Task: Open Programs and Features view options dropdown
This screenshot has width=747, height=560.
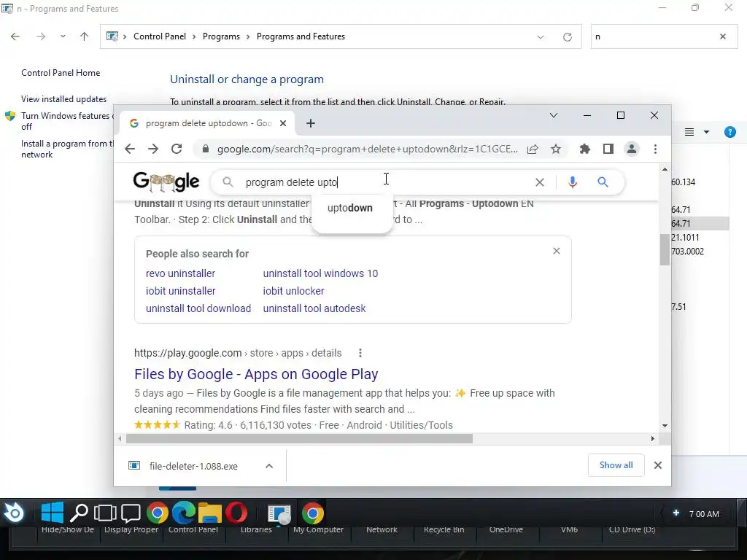Action: pos(706,132)
